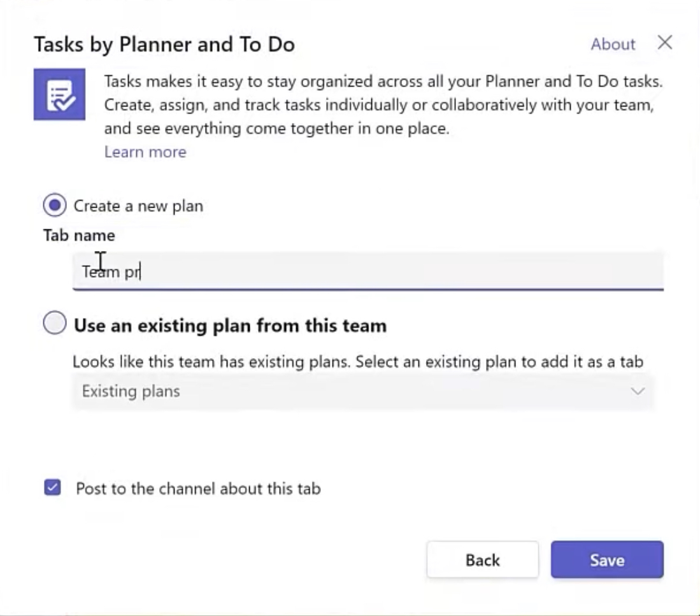Click the Tasks makes it easy description text
700x616 pixels.
[383, 105]
